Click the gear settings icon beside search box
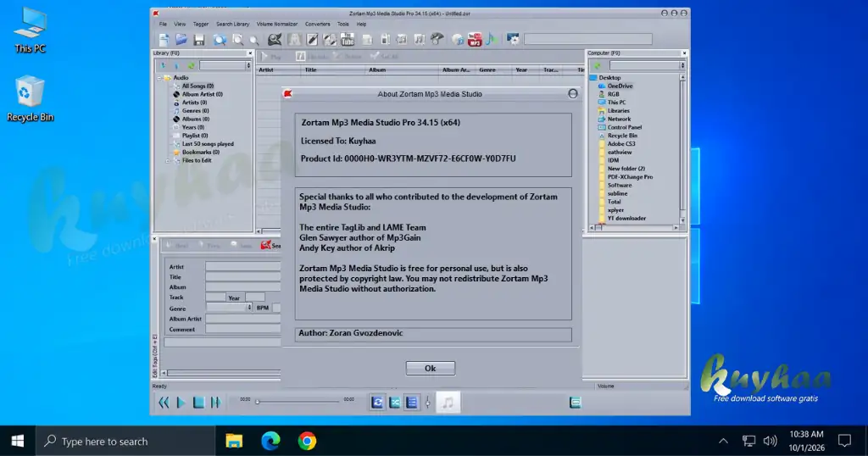Viewport: 868px width, 456px height. coord(513,39)
